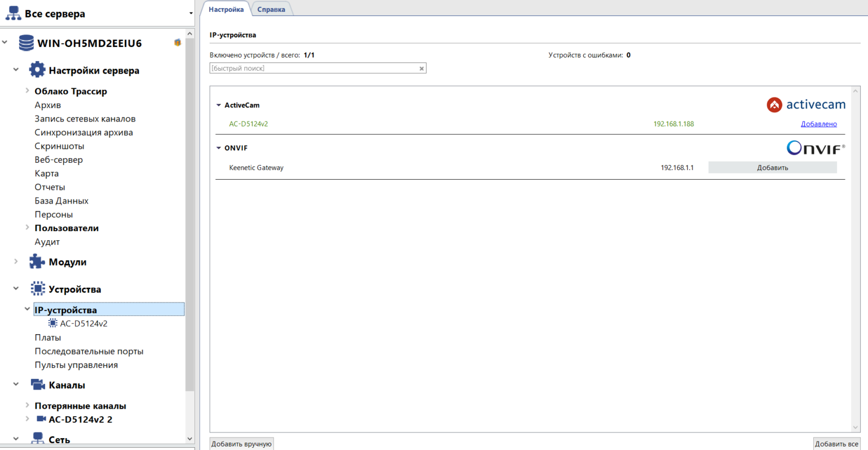This screenshot has height=450, width=868.
Task: Click the camera icon beside AC-D5124v2 2
Action: [x=41, y=419]
